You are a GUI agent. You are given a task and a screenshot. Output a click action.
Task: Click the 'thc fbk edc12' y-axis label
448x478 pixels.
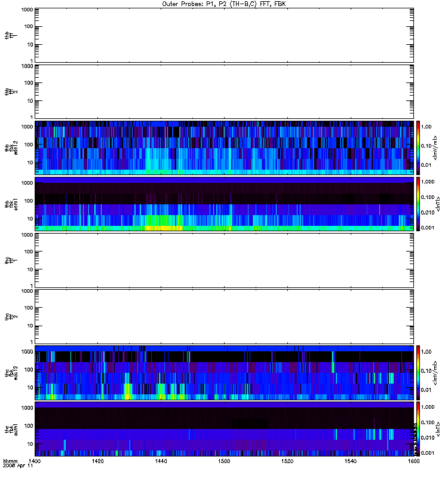point(11,372)
